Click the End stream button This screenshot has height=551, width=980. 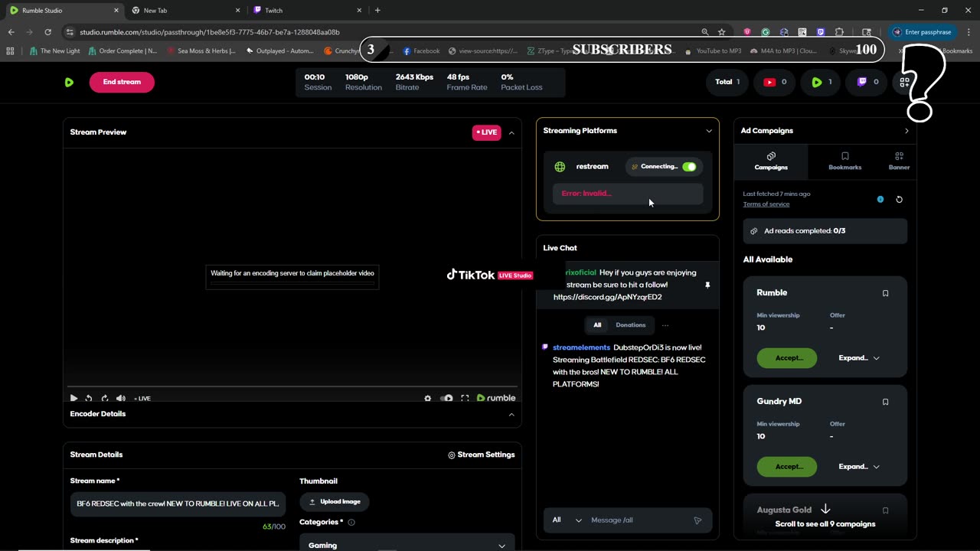tap(122, 82)
